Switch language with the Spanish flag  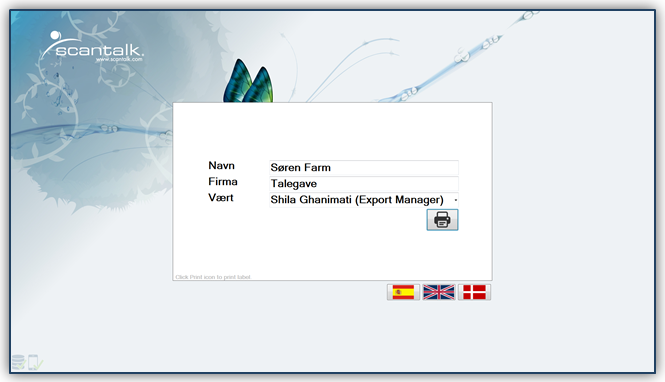(403, 292)
